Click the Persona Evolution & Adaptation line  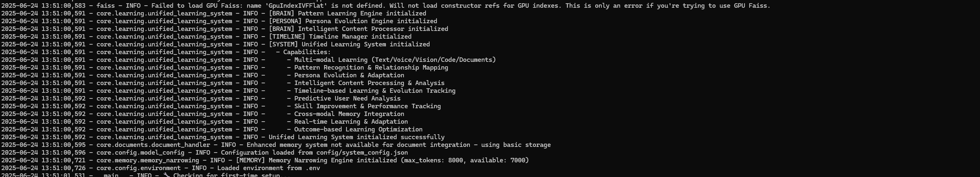tap(203, 75)
